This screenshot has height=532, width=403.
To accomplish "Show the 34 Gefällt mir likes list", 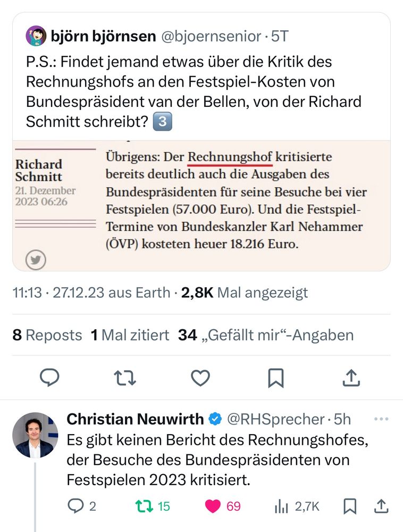I will (266, 335).
